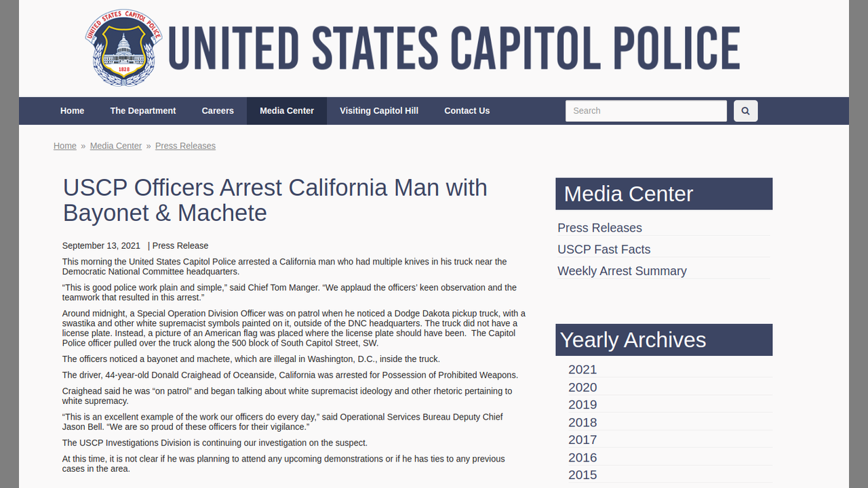The width and height of the screenshot is (868, 488).
Task: Open Press Releases in Media Center sidebar
Action: (599, 228)
